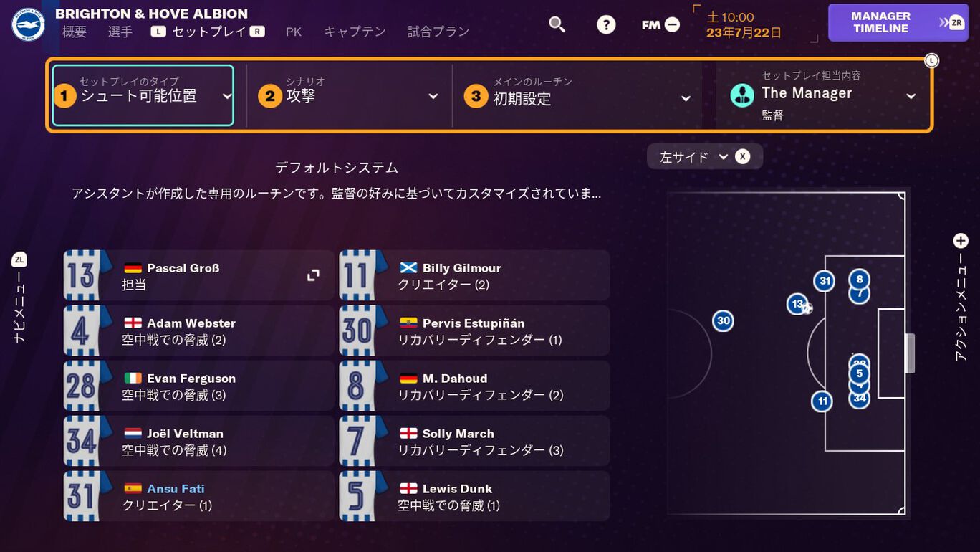Select the Lewis Dunk player row

tap(474, 496)
